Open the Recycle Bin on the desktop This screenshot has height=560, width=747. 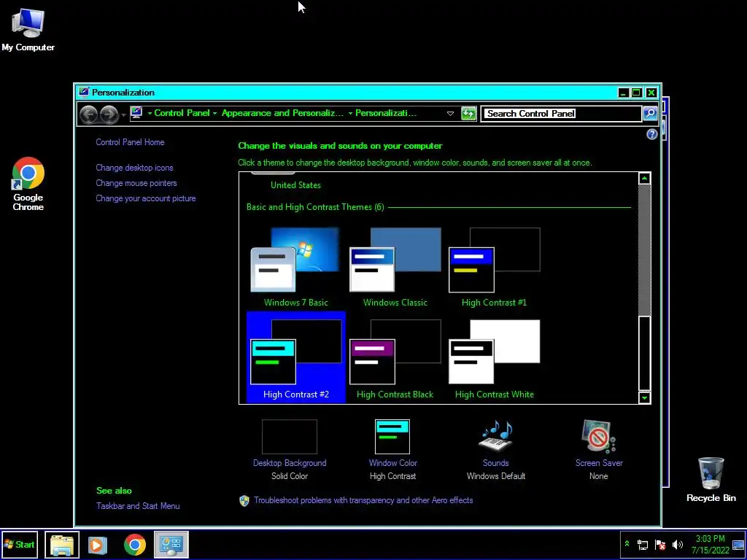[711, 480]
